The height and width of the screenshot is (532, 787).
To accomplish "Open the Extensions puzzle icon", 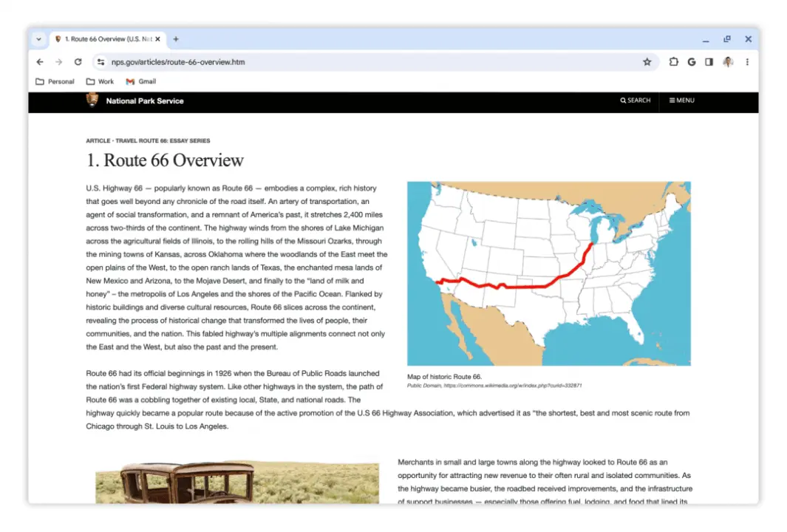I will [673, 62].
